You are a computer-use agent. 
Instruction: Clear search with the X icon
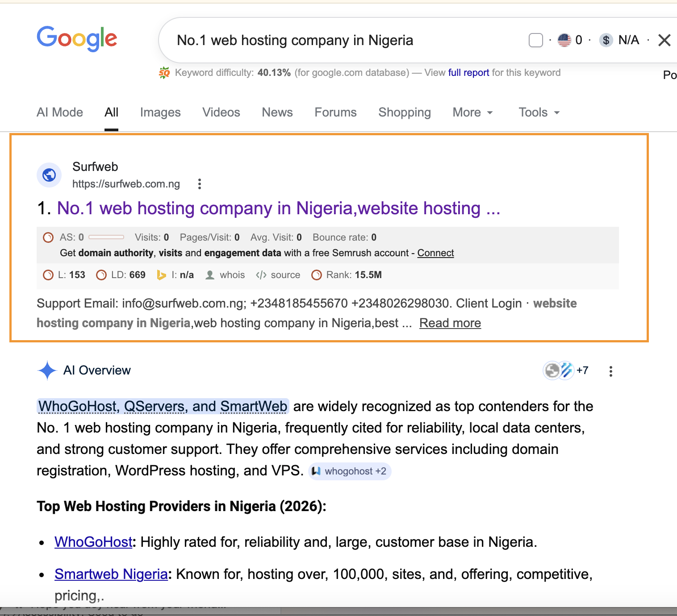pos(664,41)
